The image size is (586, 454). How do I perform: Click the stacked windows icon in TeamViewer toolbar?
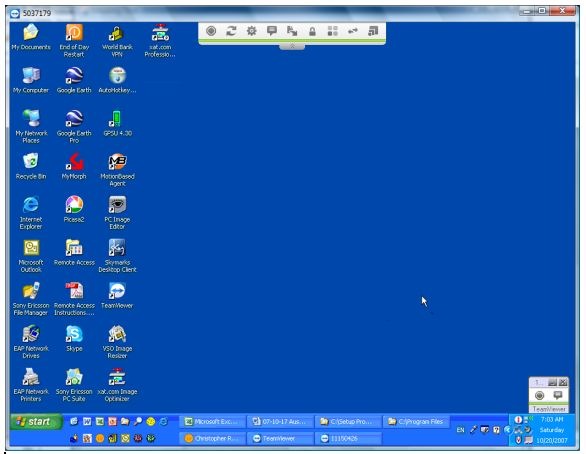[373, 31]
